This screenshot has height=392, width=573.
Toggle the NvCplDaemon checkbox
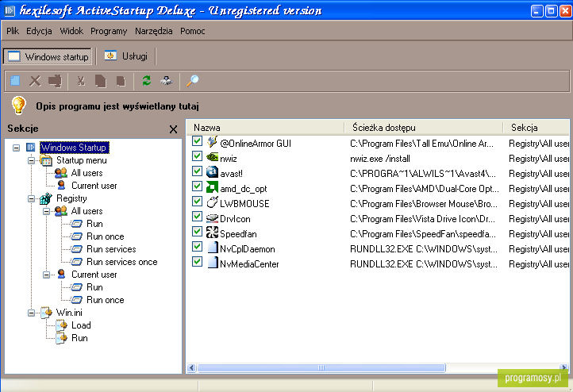tap(198, 247)
